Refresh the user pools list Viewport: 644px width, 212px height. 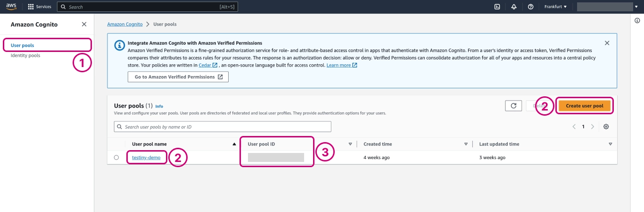coord(513,106)
